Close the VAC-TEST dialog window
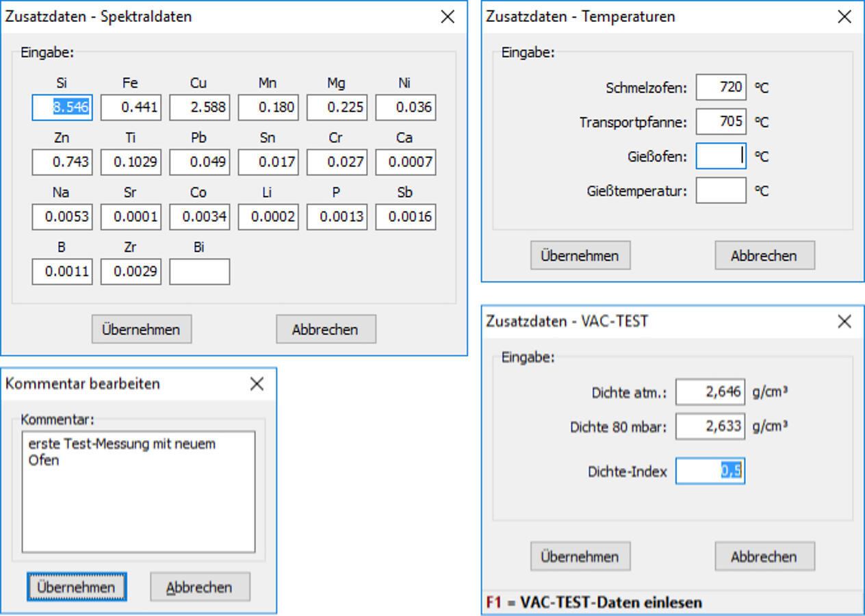The image size is (865, 616). (844, 321)
